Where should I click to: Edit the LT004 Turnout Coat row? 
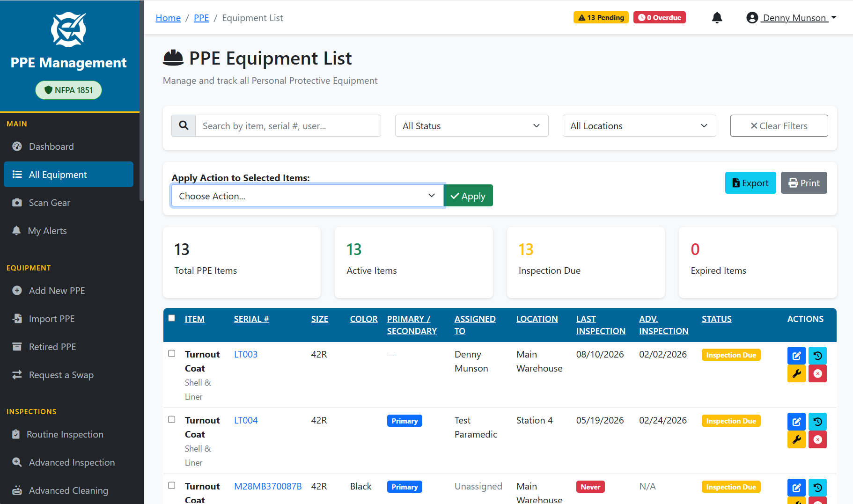click(796, 422)
